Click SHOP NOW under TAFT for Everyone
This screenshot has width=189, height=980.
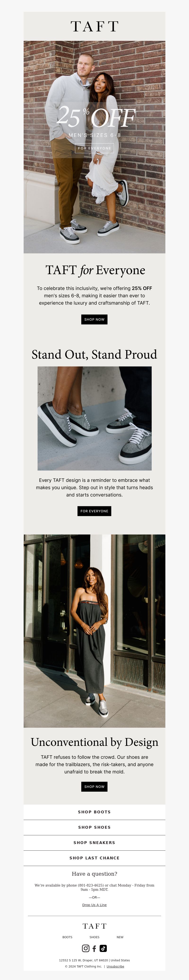94,319
